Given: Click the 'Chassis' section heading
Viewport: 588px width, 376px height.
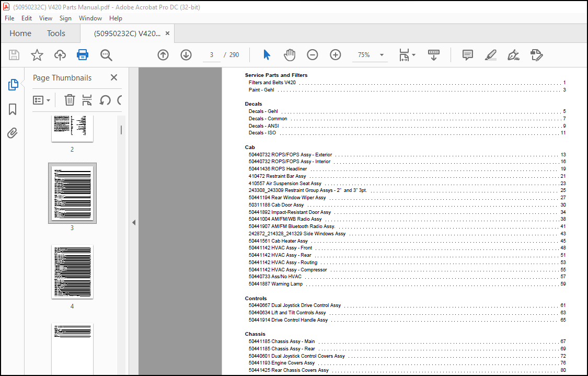Looking at the screenshot, I should click(x=255, y=334).
